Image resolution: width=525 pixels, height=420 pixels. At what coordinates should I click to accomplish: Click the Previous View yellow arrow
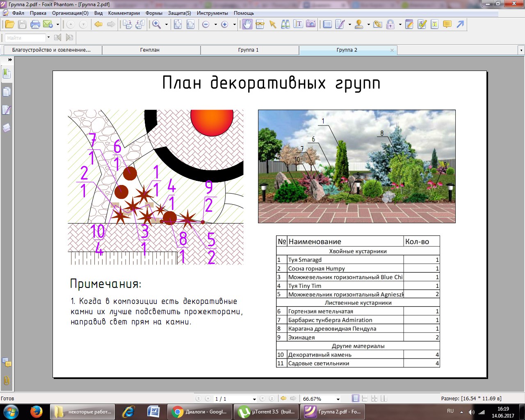pyautogui.click(x=98, y=25)
